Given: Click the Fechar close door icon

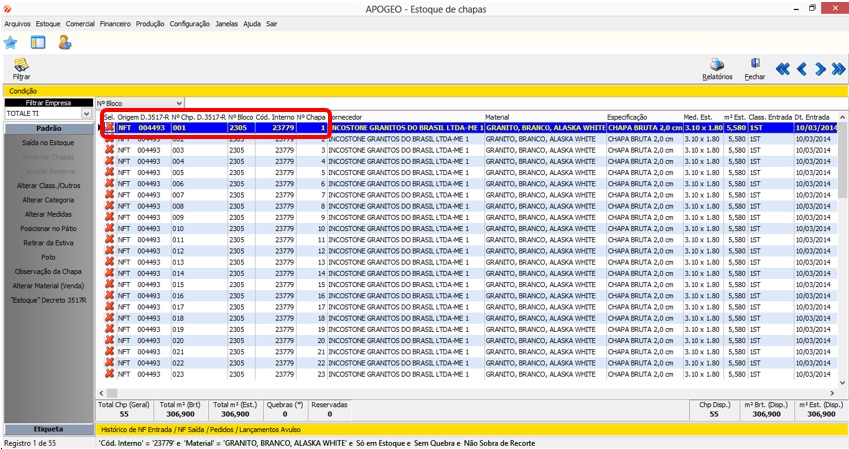Looking at the screenshot, I should (755, 69).
